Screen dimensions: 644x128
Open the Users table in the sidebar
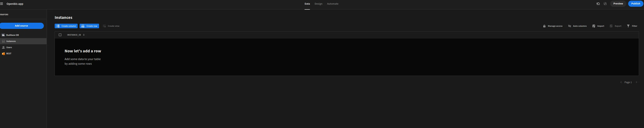[x=23, y=47]
